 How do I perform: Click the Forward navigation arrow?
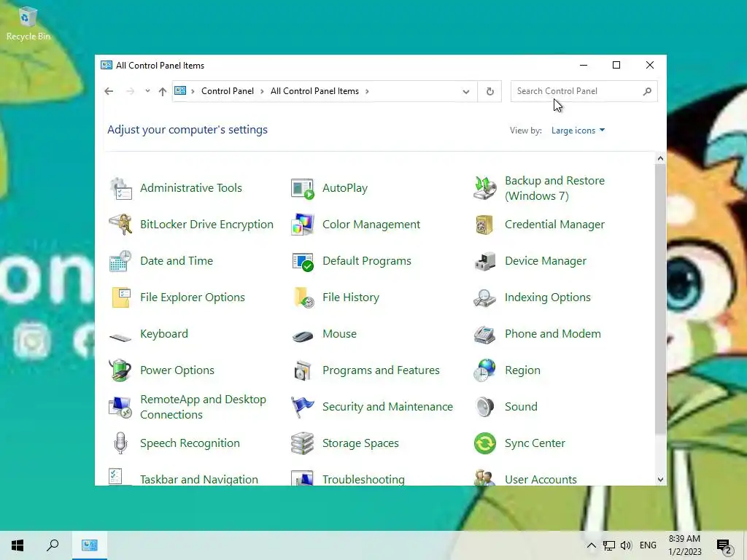130,91
